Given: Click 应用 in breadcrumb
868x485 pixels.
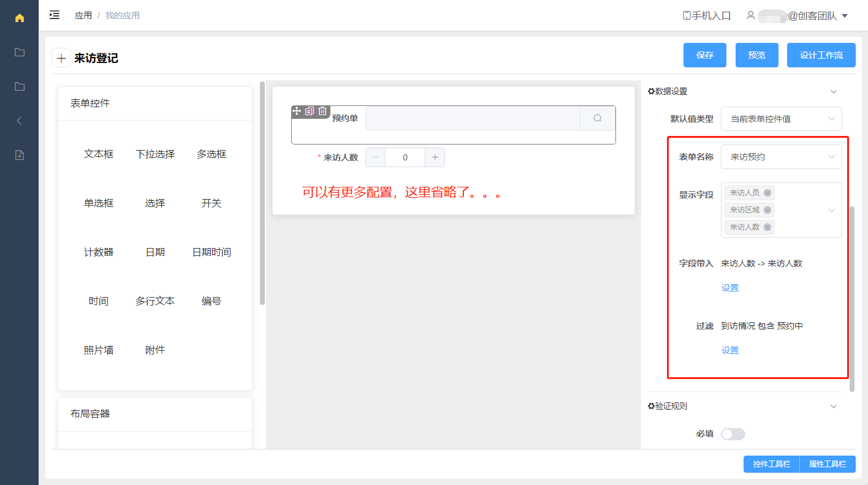Looking at the screenshot, I should click(83, 15).
